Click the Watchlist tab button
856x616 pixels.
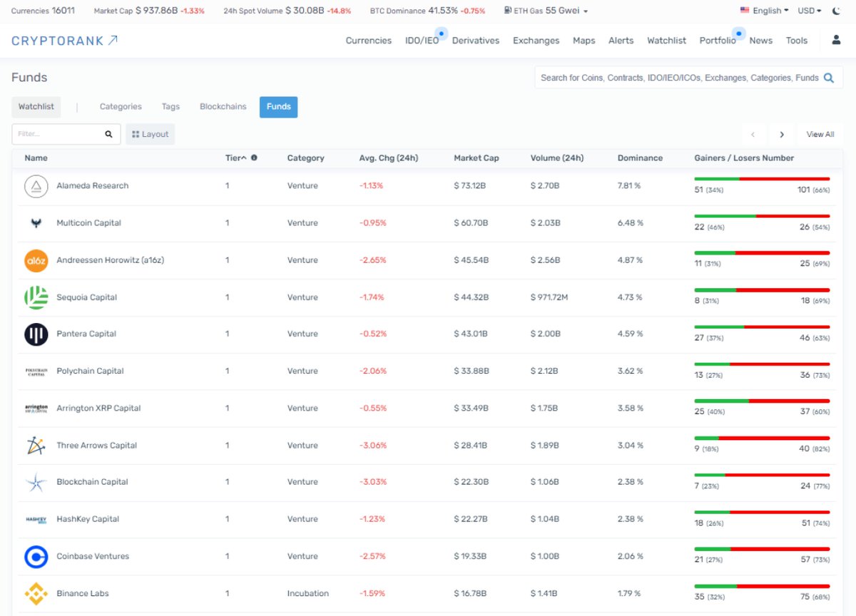[36, 107]
